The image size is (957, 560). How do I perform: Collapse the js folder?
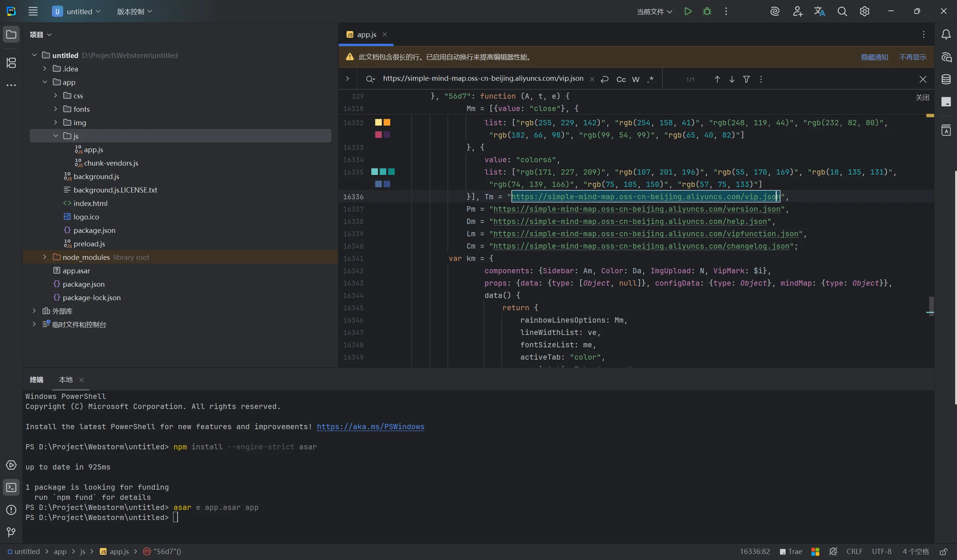[x=55, y=136]
